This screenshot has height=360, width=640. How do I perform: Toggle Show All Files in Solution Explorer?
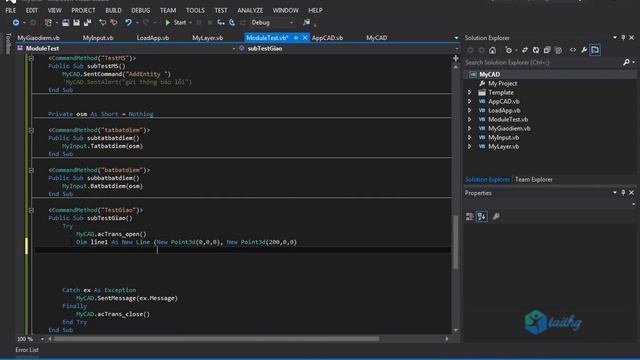point(558,50)
